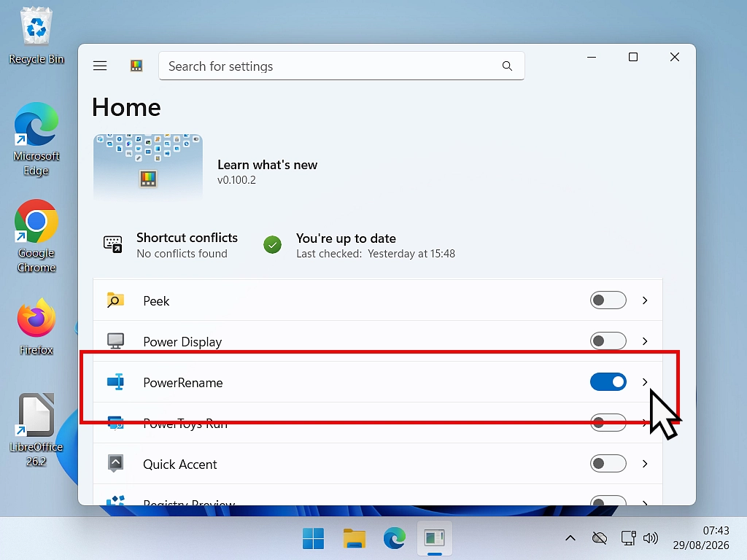
Task: Open the volume speaker tray icon
Action: coord(650,539)
